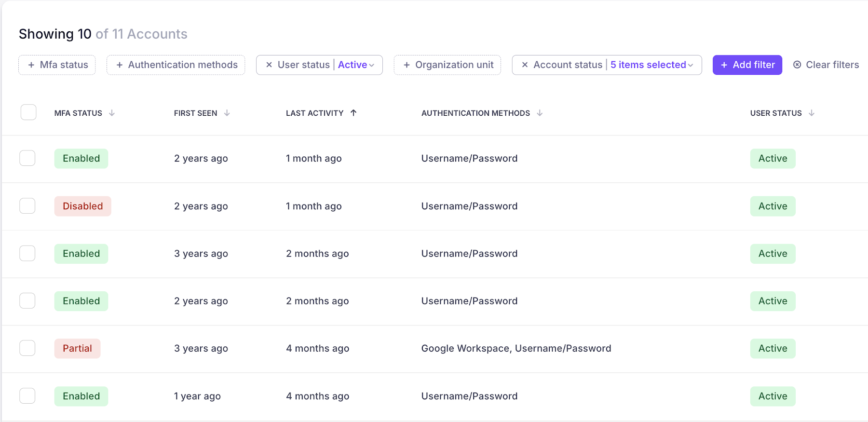Tick the select-all checkbox in table header
Screen dimensions: 868x422
28,112
